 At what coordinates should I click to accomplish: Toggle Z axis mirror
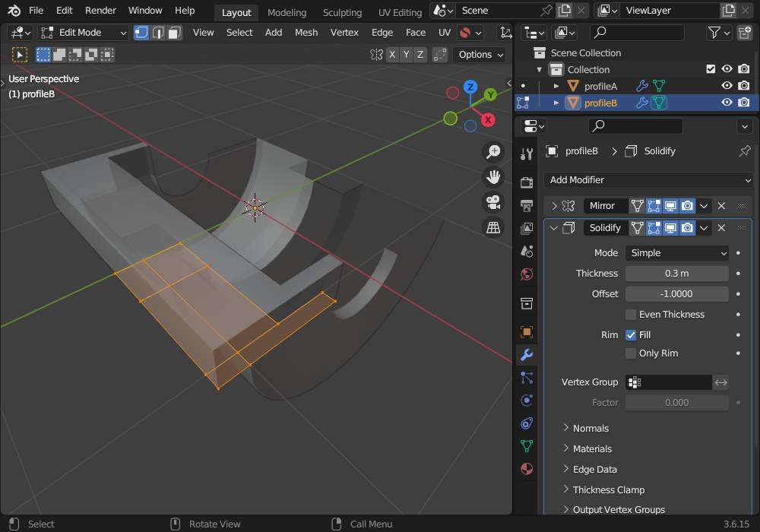(x=420, y=55)
